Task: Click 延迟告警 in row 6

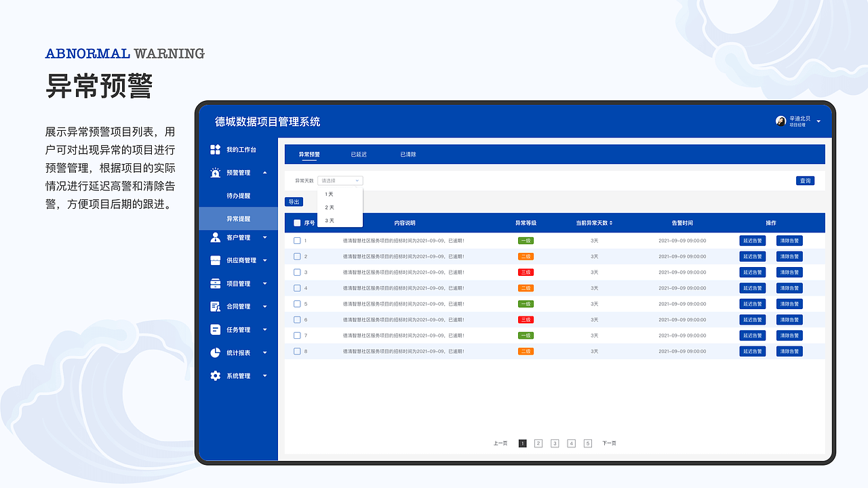Action: tap(752, 319)
